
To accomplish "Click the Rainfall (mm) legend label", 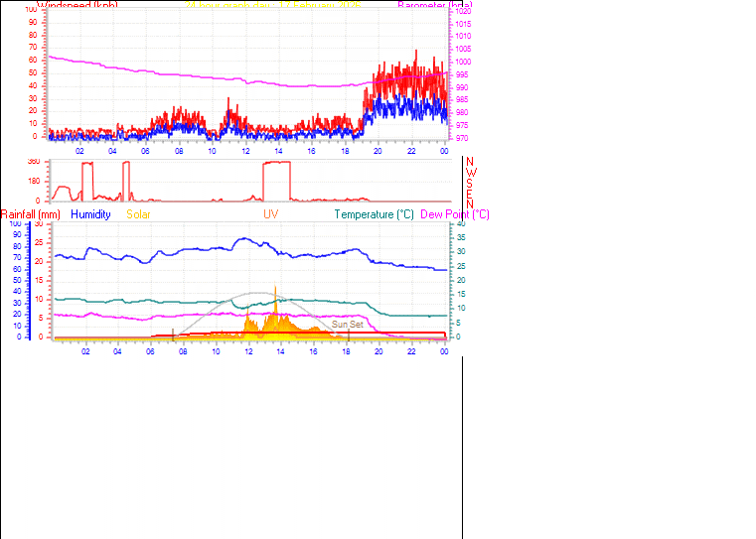I will [x=31, y=214].
